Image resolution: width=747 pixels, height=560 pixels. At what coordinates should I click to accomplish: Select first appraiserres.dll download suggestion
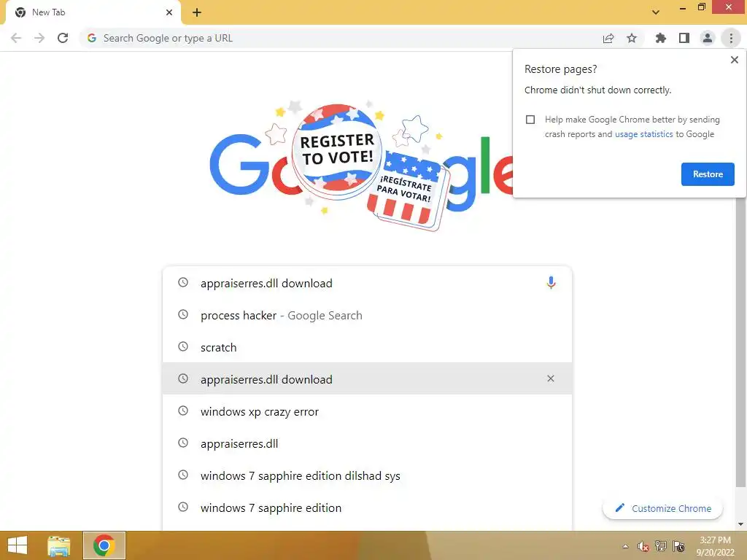[x=367, y=284]
